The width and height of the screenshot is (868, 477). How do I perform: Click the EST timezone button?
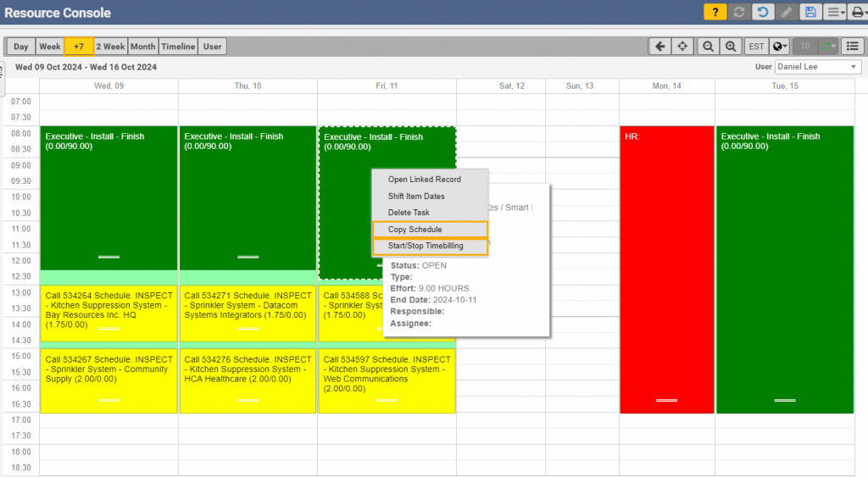(x=756, y=47)
